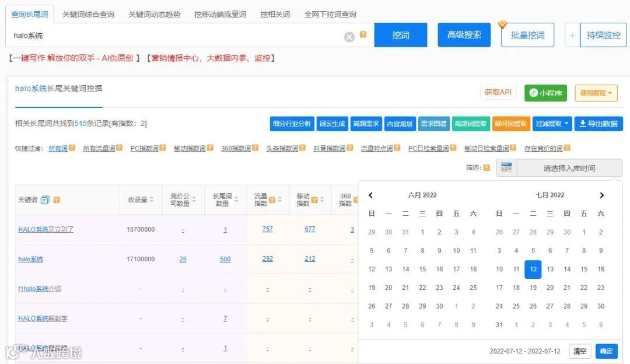Open help icon beside search clear button
Screen dimensions: 630x364
(x=363, y=34)
